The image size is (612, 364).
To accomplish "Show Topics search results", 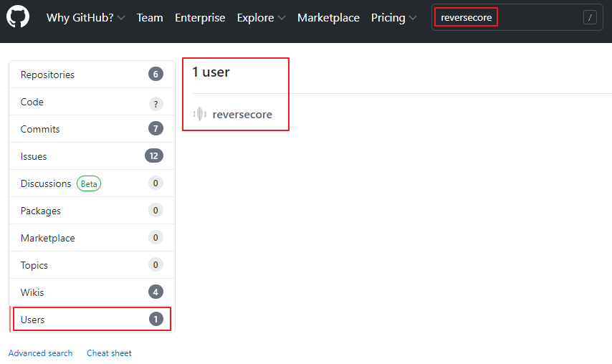I will tap(92, 265).
